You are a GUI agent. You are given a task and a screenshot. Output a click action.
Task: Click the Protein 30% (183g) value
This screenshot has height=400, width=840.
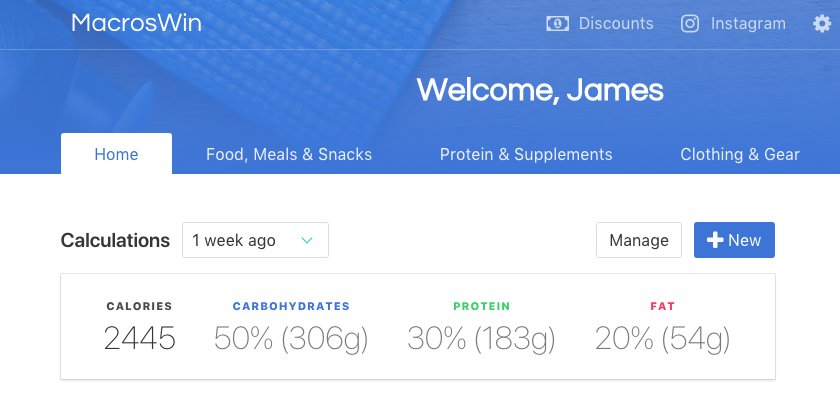point(481,339)
